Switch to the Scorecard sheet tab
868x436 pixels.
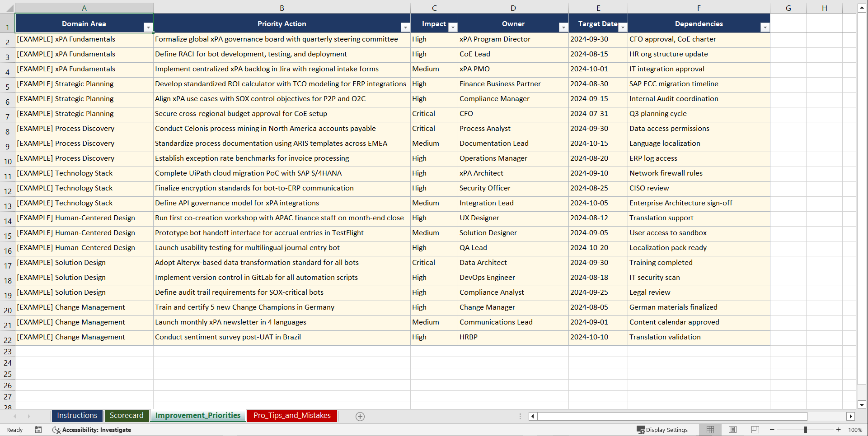[x=127, y=415]
